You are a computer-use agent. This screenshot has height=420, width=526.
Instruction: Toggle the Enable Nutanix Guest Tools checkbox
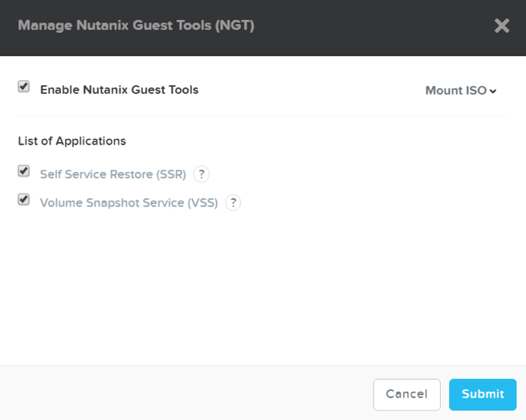tap(24, 87)
